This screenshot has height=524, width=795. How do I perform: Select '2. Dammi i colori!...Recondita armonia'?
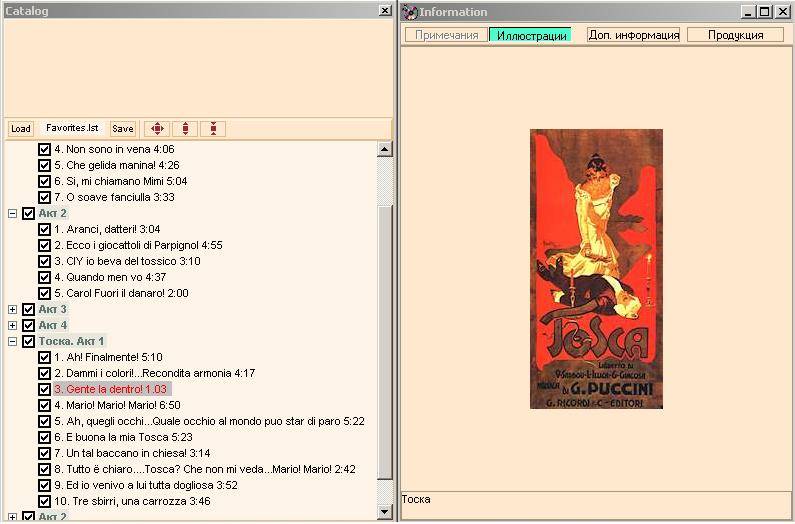[x=155, y=373]
